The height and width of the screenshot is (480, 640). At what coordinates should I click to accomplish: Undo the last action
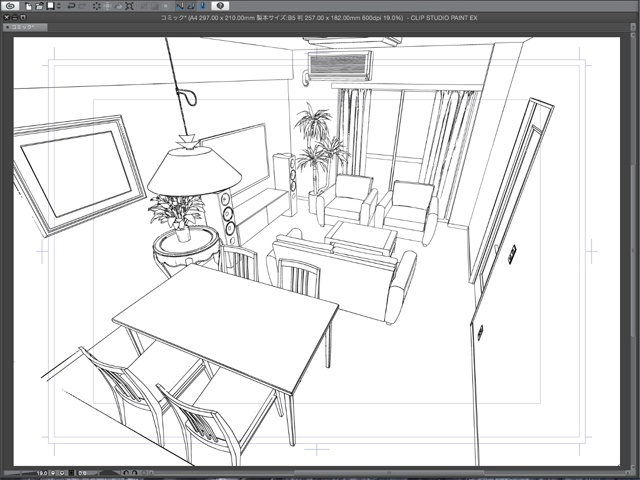(x=71, y=6)
